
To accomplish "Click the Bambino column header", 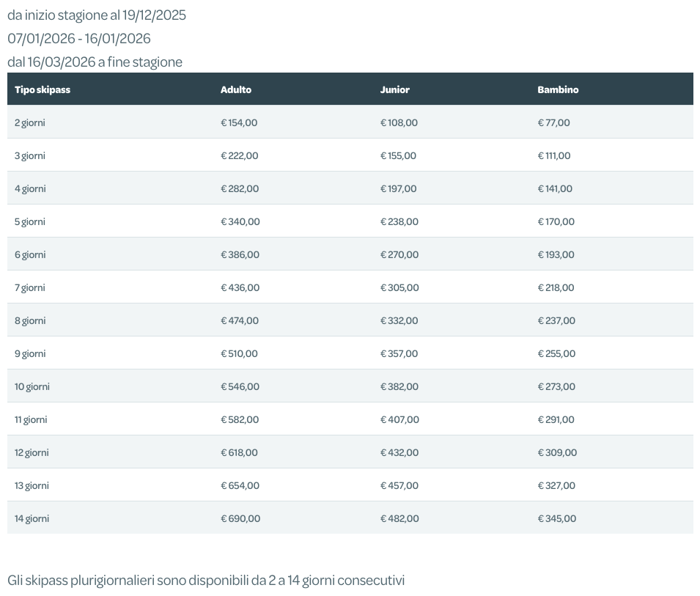I will point(558,89).
